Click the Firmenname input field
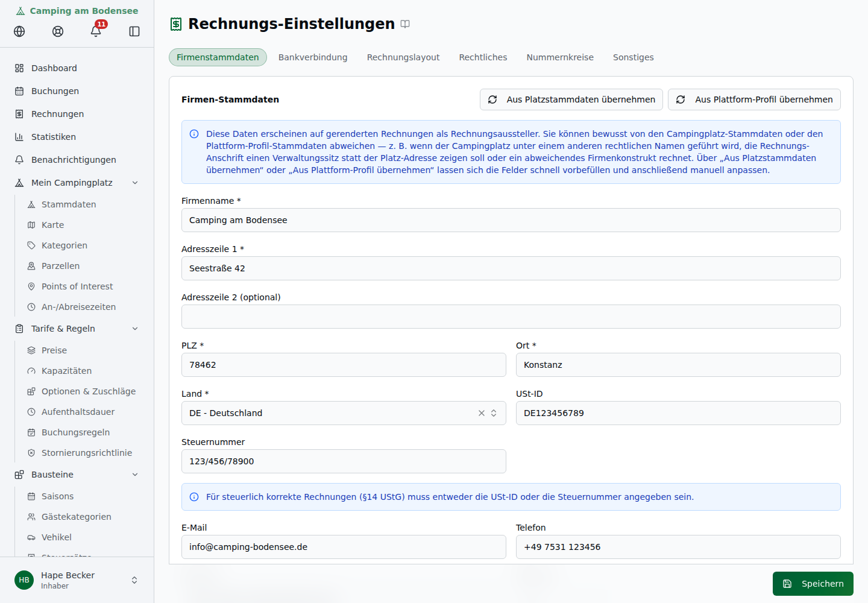This screenshot has width=868, height=603. click(511, 220)
